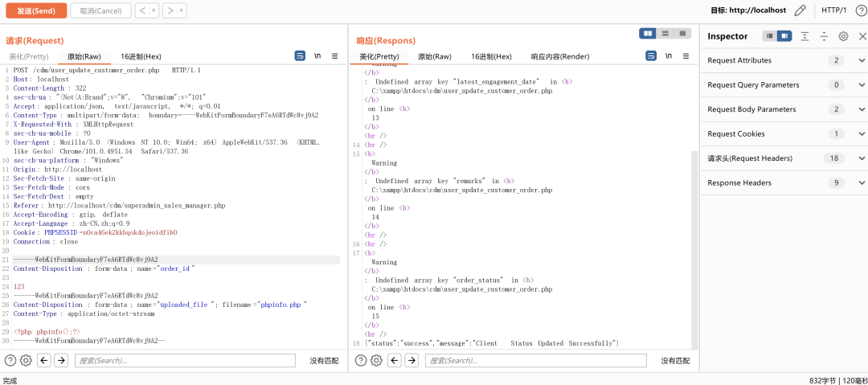
Task: Open dropdown next to the back history arrow
Action: (154, 10)
